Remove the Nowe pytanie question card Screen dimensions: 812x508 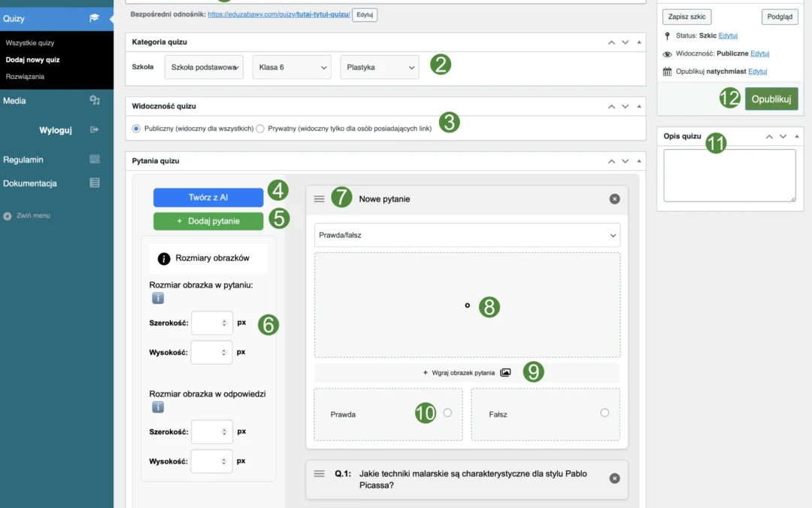point(614,199)
